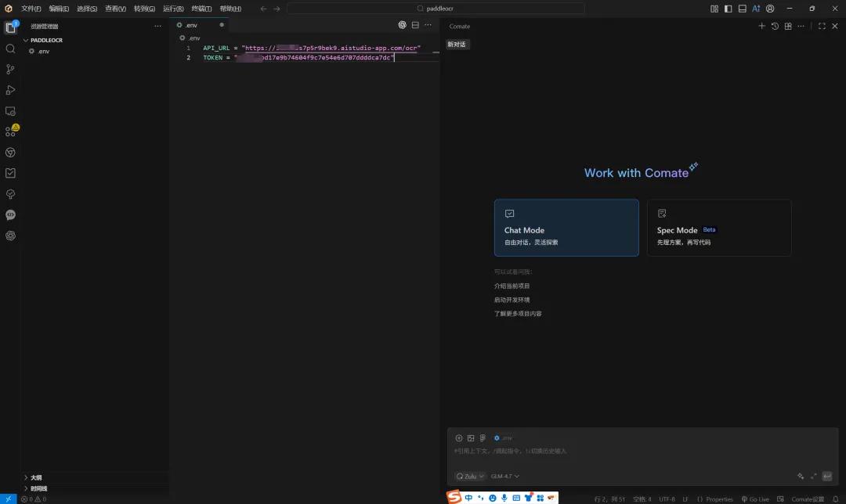Screen dimensions: 846x504
Task: Open the Run and Debug view
Action: 10,90
